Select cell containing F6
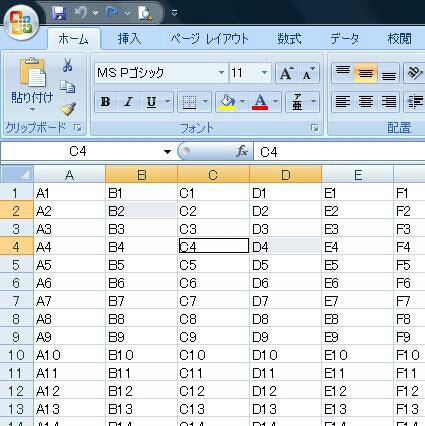 click(409, 283)
